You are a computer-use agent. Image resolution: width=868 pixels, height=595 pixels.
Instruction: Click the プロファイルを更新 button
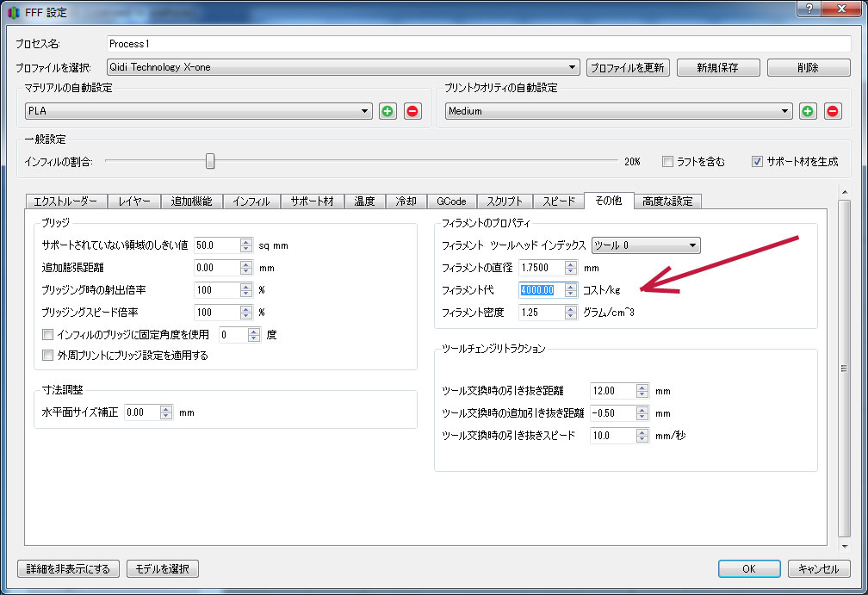point(628,67)
